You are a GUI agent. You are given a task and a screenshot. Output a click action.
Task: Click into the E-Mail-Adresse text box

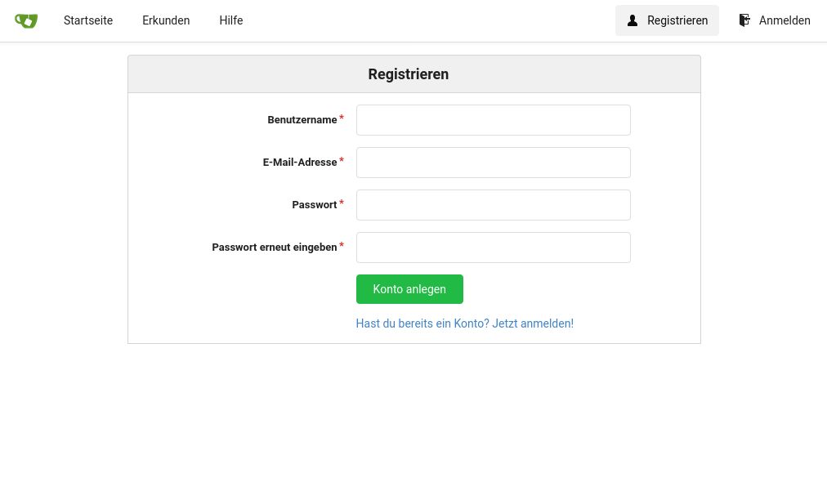click(x=493, y=163)
